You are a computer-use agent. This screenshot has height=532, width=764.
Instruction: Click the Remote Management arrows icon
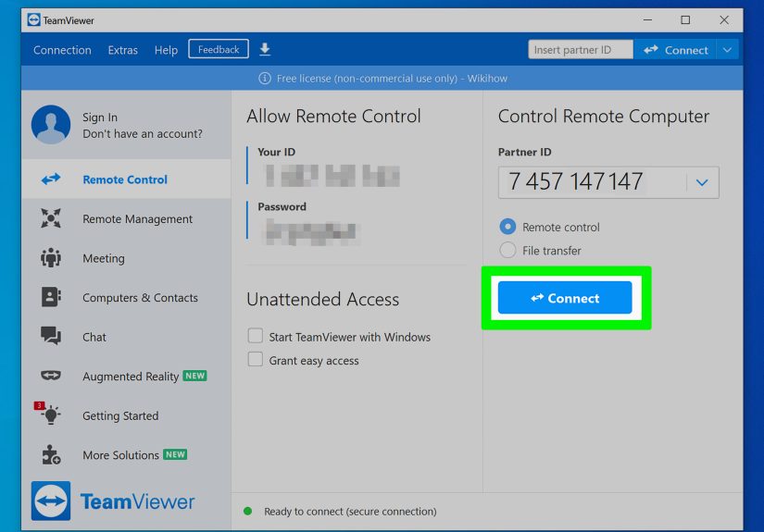(51, 218)
